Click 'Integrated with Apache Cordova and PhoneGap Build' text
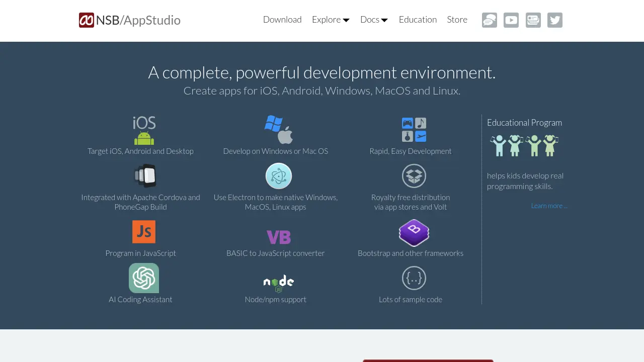Screen dimensions: 644x362 [x=141, y=202]
